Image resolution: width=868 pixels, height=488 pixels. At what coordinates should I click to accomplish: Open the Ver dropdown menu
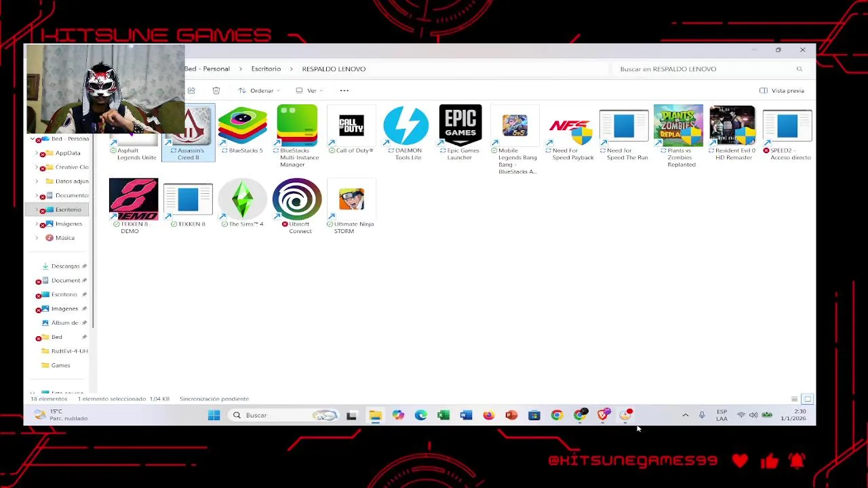[x=309, y=90]
